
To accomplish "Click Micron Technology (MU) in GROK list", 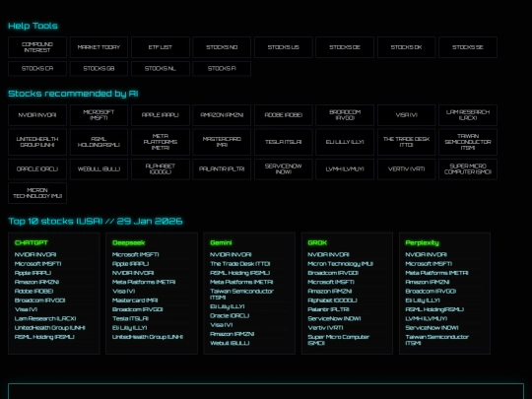I will 340,264.
